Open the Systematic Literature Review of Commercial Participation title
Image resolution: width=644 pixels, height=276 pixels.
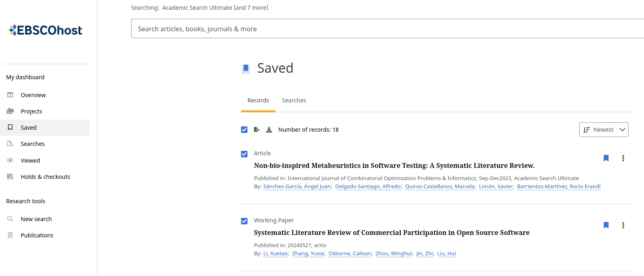(392, 233)
